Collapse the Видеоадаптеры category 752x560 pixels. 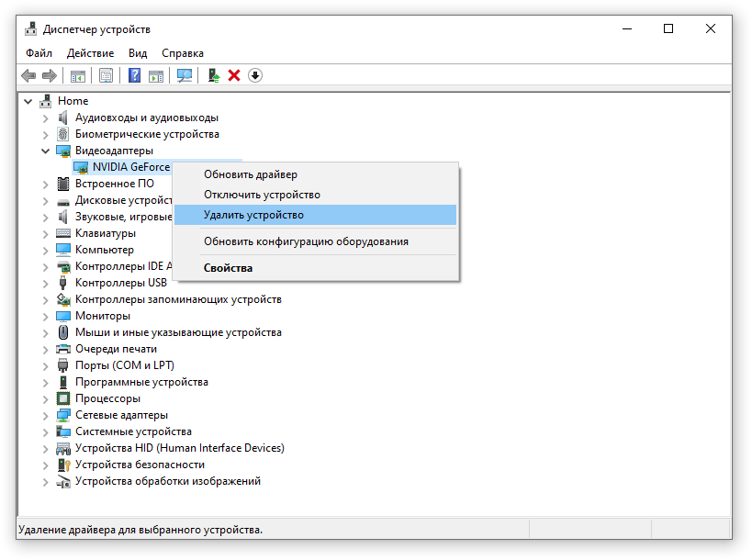point(46,151)
